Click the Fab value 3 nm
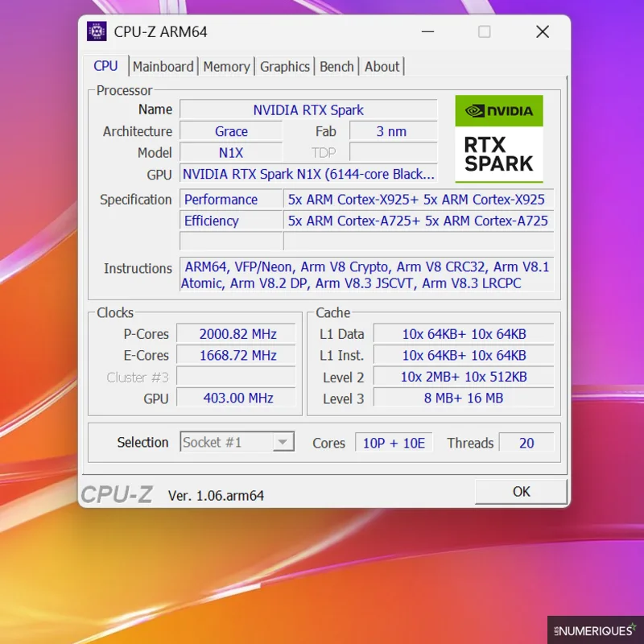 (394, 131)
